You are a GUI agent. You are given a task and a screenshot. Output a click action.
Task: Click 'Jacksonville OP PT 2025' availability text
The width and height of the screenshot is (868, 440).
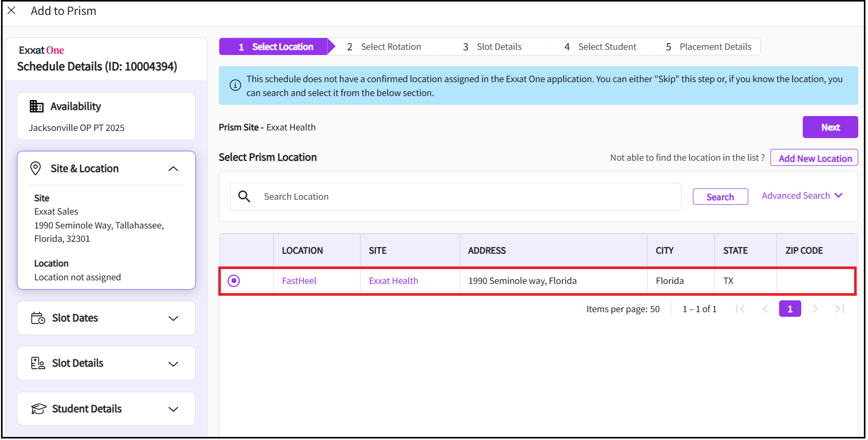[x=77, y=128]
